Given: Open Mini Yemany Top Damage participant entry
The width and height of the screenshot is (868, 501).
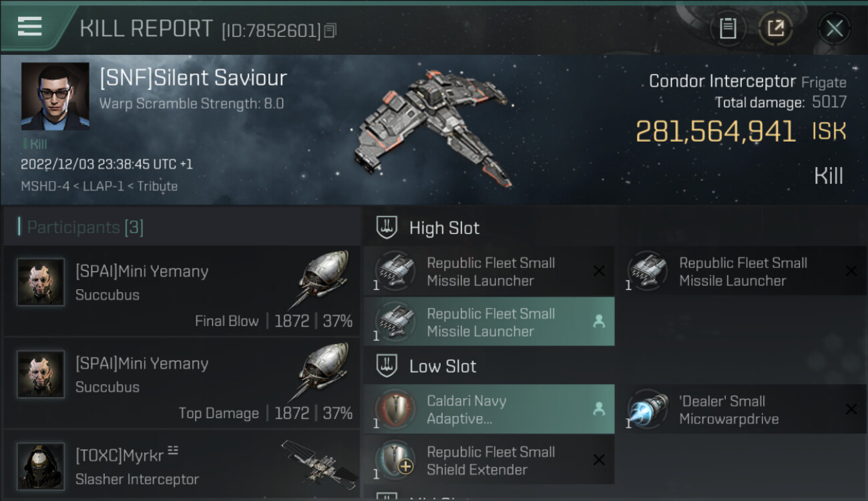Looking at the screenshot, I should (182, 383).
